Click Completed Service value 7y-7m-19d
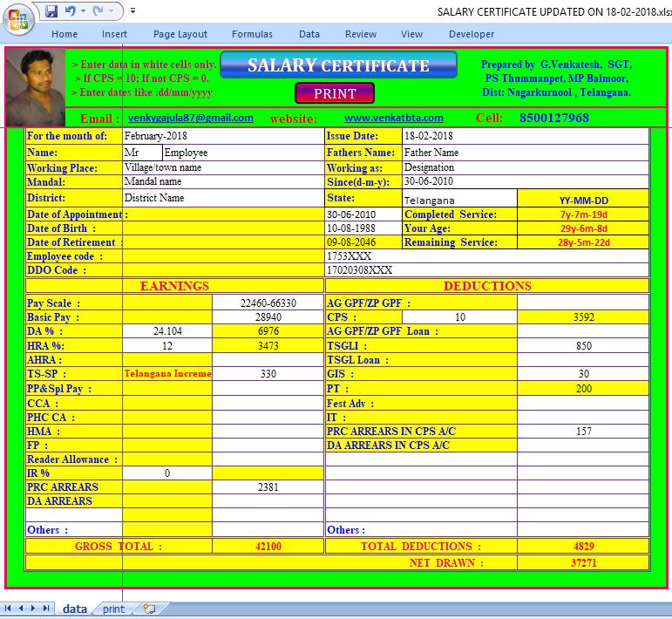The width and height of the screenshot is (672, 619). 583,214
